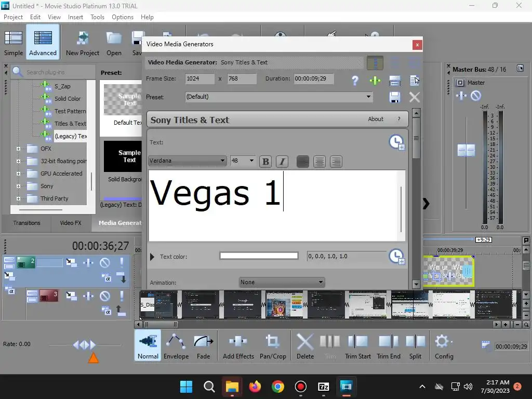Open Master bus FX icon
Viewport: 532px width, 399px height.
tap(461, 96)
